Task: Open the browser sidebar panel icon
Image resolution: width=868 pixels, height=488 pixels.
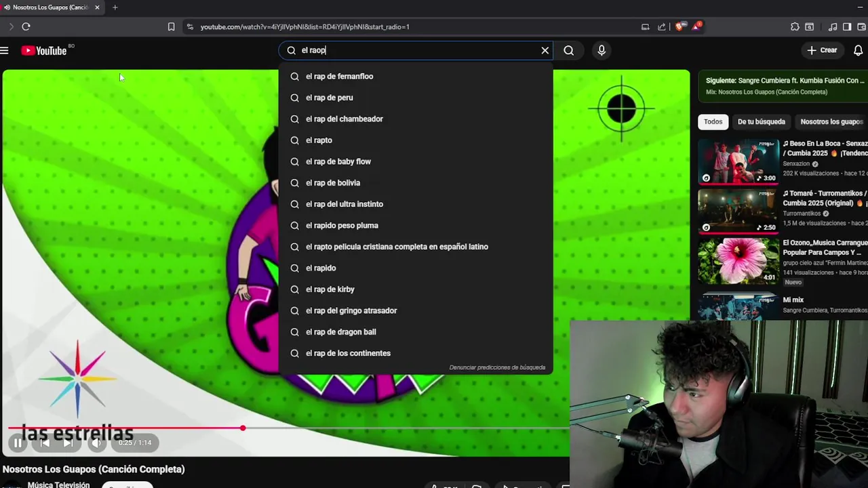Action: point(847,26)
